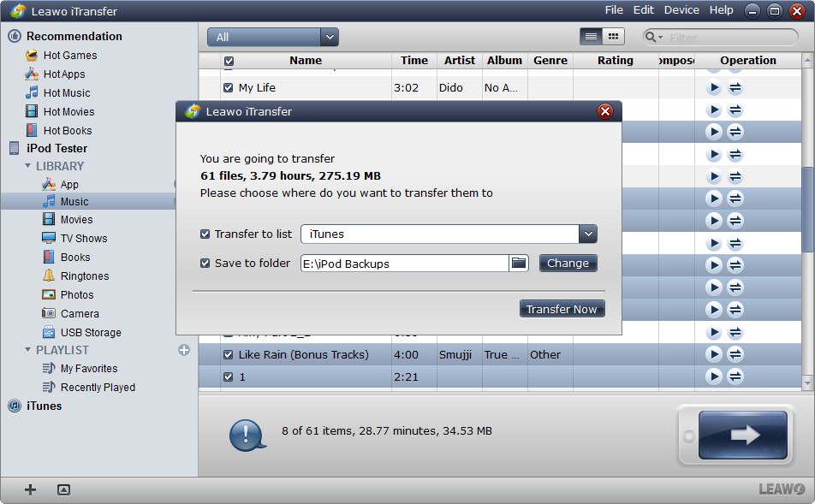The image size is (815, 504).
Task: Sort by Artist column
Action: [460, 60]
